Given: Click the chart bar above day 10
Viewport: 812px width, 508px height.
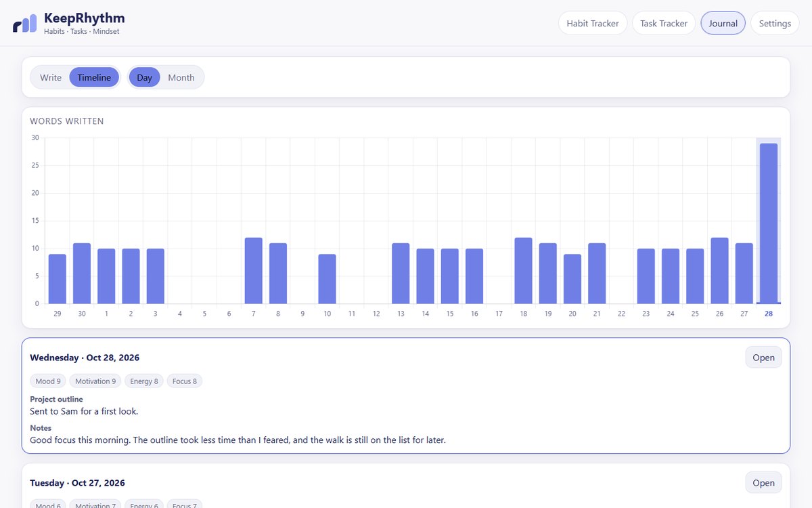Looking at the screenshot, I should [328, 279].
